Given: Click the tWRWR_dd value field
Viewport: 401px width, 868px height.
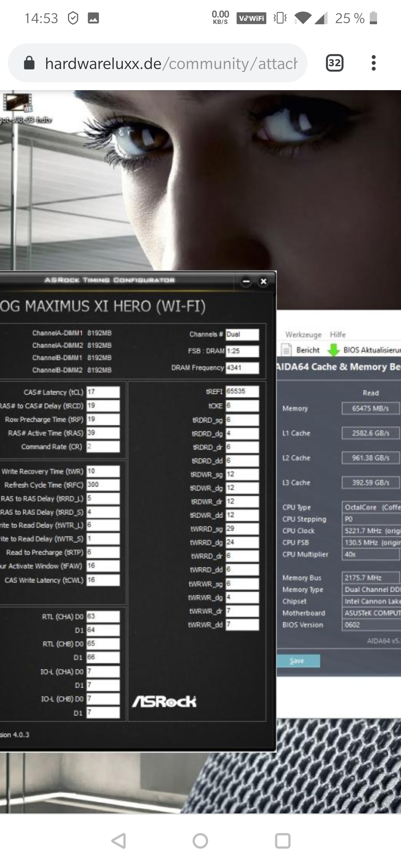Looking at the screenshot, I should (242, 625).
